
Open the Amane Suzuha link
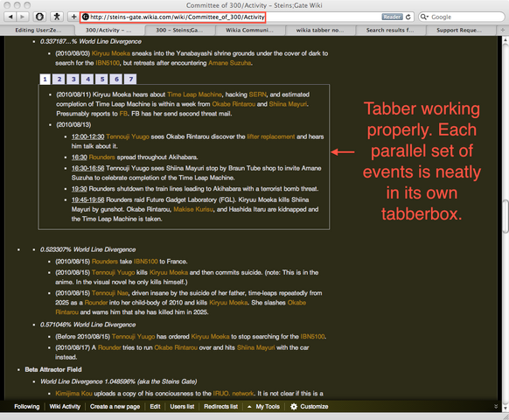point(229,63)
